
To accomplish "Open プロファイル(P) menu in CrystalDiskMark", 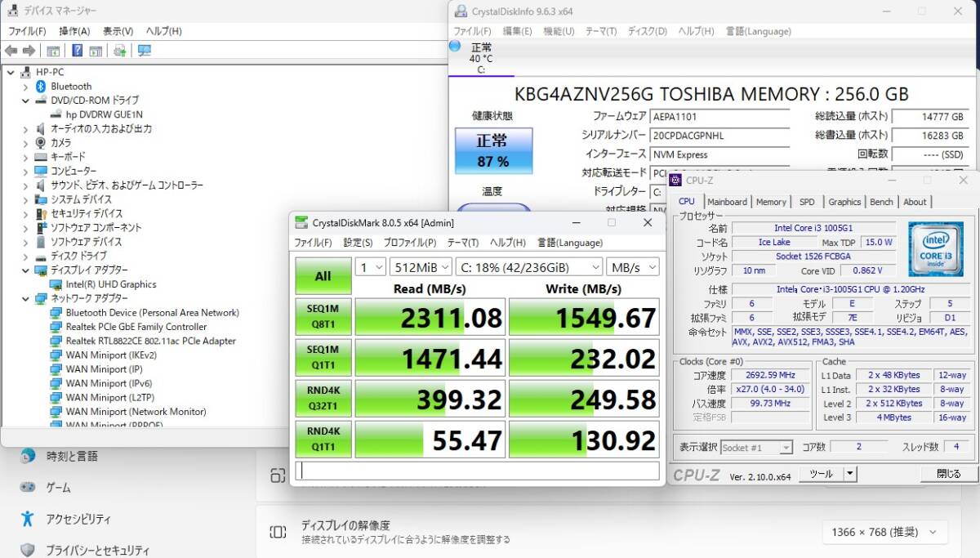I will pyautogui.click(x=409, y=243).
